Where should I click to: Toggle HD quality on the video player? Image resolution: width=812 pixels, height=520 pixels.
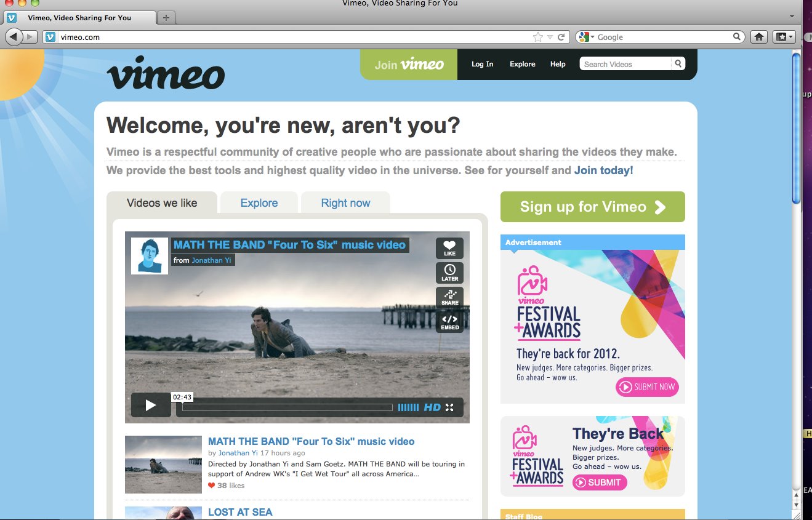433,407
